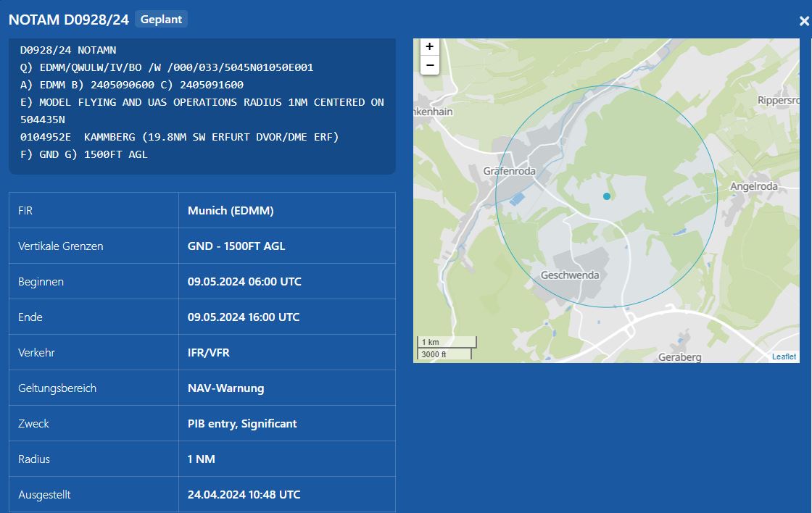Click the 1 km scale bar
This screenshot has width=812, height=513.
click(447, 342)
